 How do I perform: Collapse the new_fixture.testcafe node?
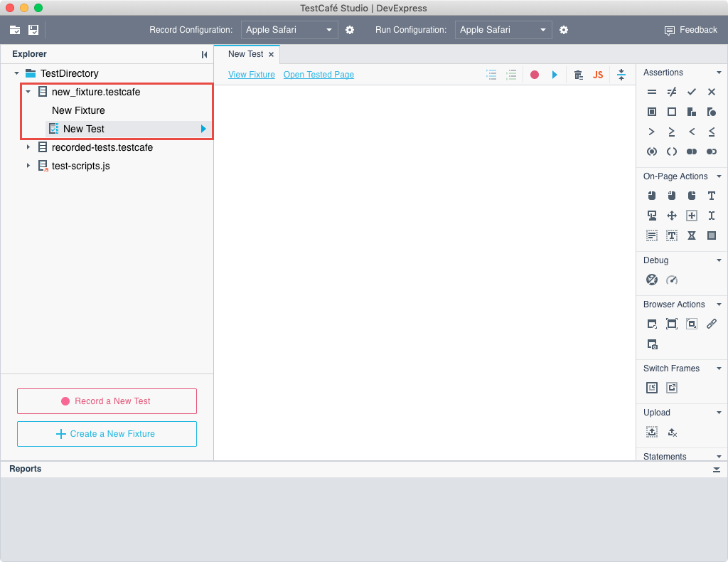tap(28, 92)
